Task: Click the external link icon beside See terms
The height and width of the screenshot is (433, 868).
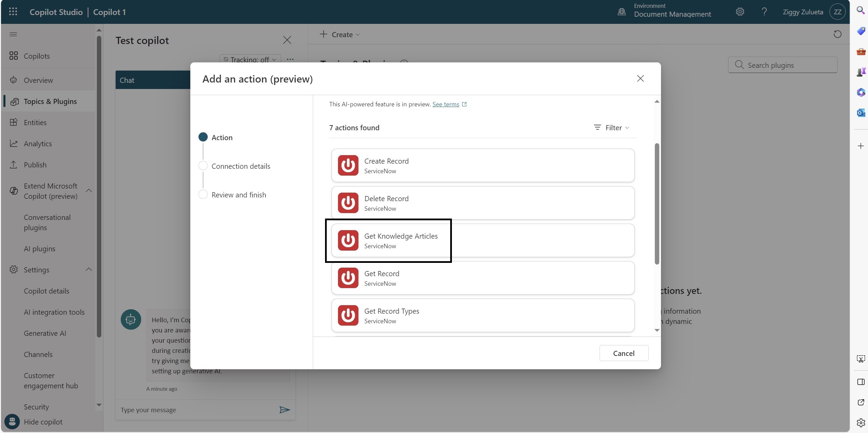Action: pos(464,104)
